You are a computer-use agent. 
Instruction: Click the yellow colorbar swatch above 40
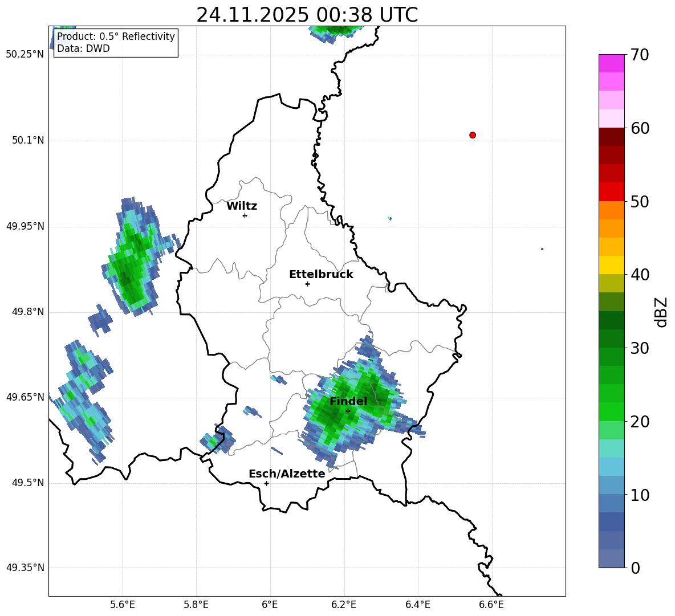click(611, 264)
